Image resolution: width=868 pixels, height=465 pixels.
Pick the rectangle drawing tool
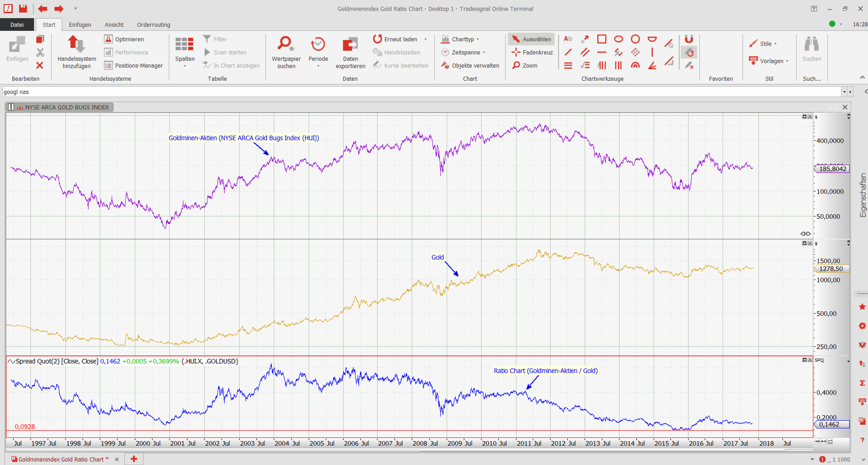pyautogui.click(x=601, y=39)
